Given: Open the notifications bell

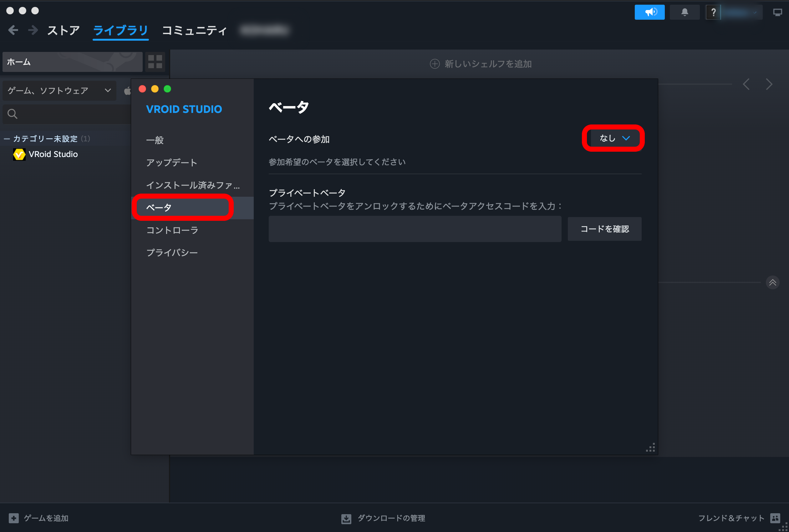Looking at the screenshot, I should click(685, 12).
